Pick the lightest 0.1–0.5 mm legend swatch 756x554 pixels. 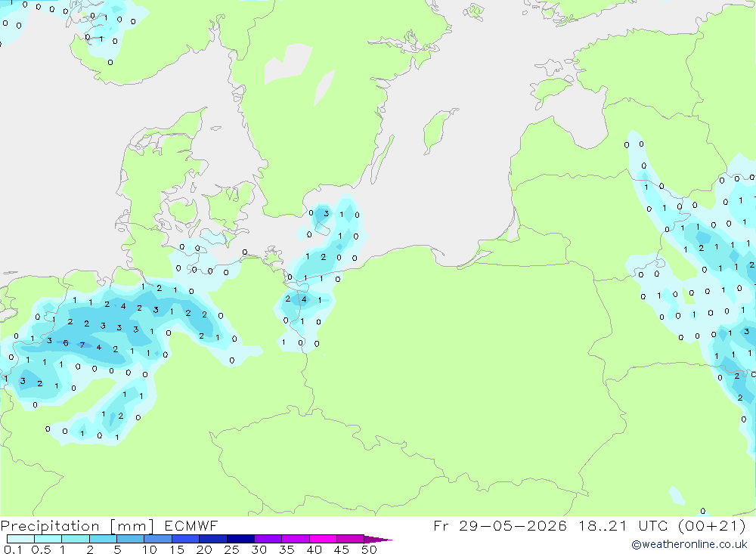[x=20, y=539]
